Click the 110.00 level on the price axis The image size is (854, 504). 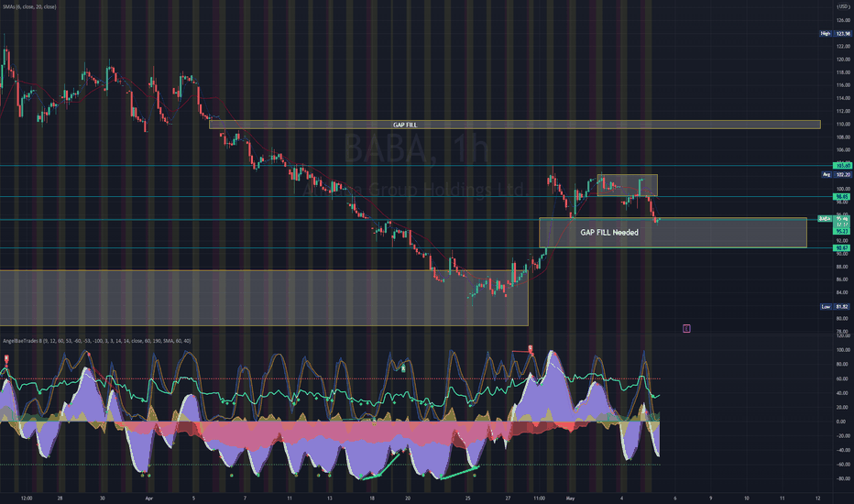(x=843, y=125)
